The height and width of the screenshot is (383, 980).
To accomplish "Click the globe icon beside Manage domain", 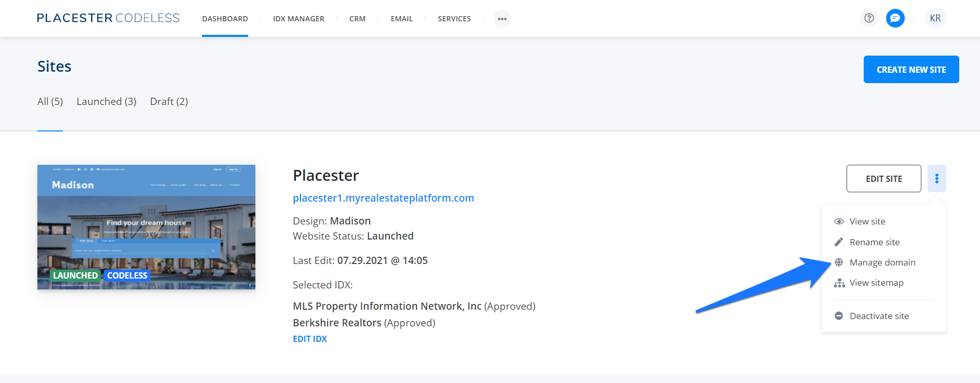I will tap(839, 262).
